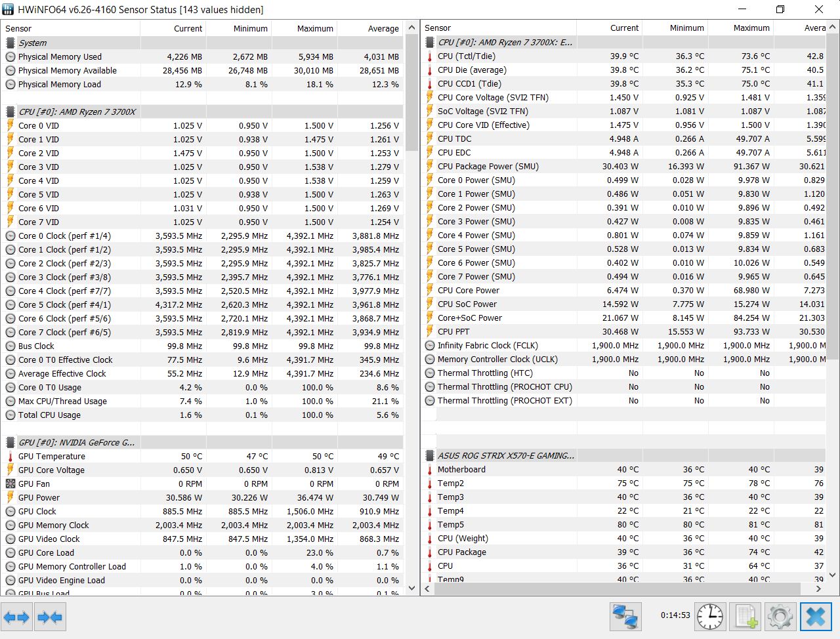Select the Temp5 sensor row

(623, 524)
